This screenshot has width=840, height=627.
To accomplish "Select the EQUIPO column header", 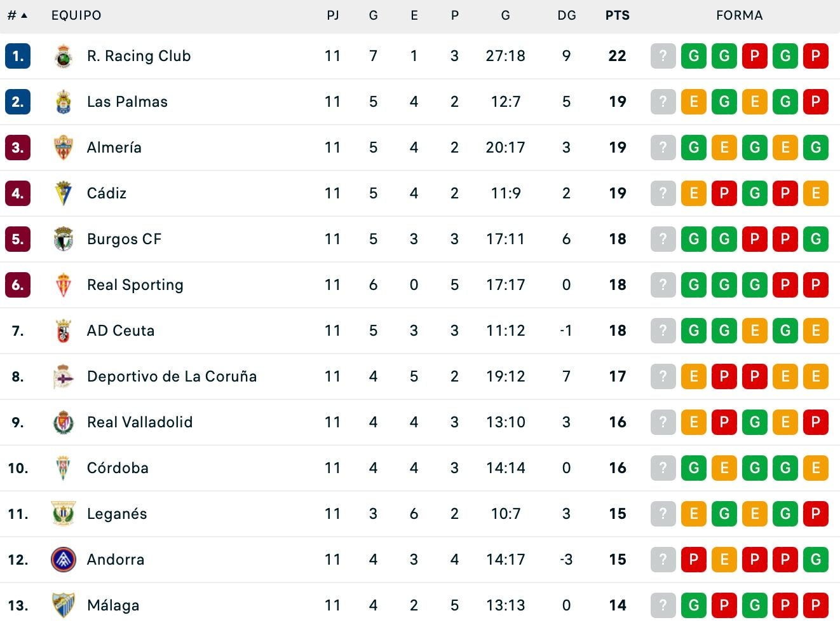I will tap(76, 15).
